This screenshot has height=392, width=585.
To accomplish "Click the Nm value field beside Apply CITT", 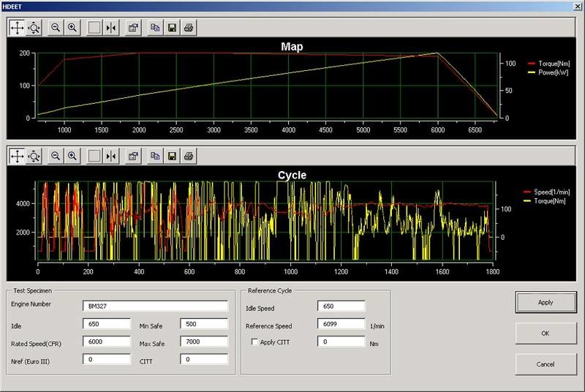I will pos(341,342).
